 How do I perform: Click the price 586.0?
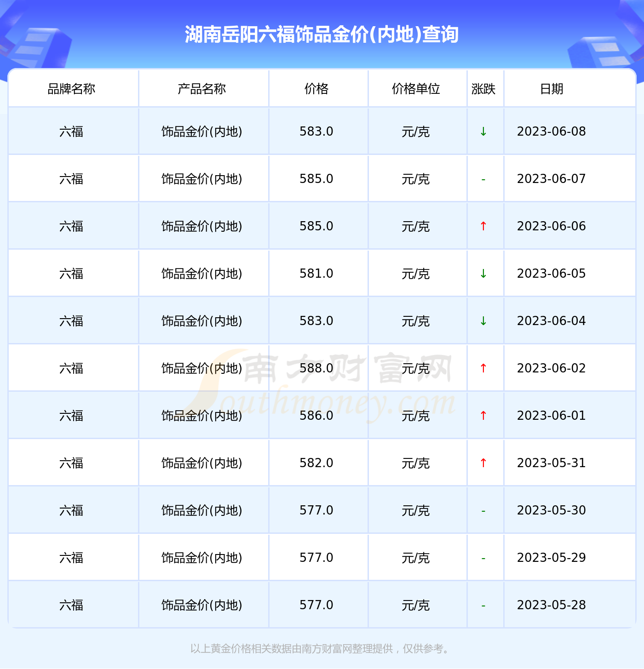316,416
